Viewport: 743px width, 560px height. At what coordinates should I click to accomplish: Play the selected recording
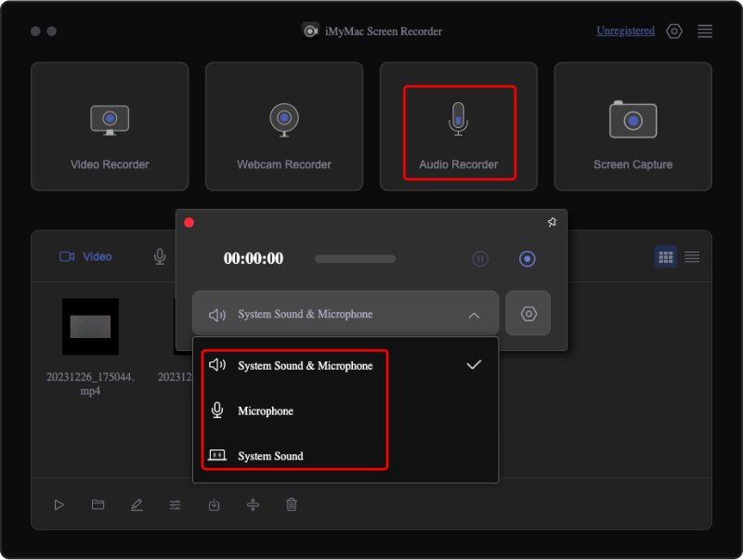coord(59,504)
